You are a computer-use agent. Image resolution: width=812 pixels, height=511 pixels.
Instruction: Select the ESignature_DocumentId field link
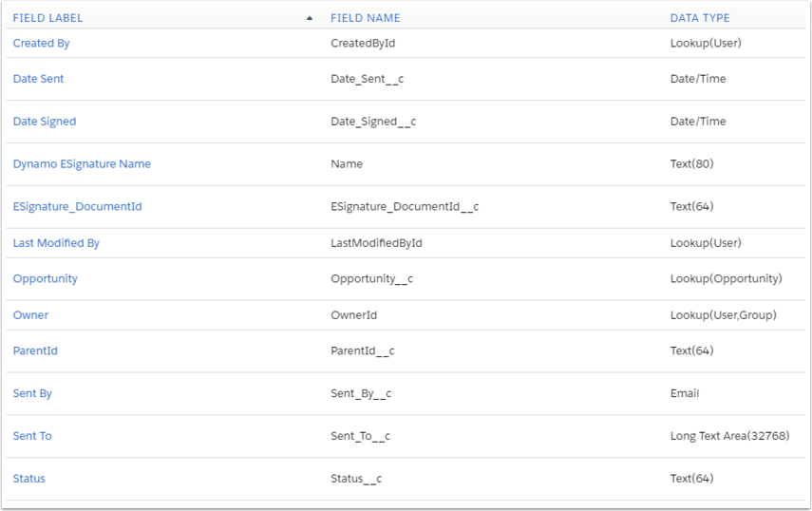coord(77,207)
